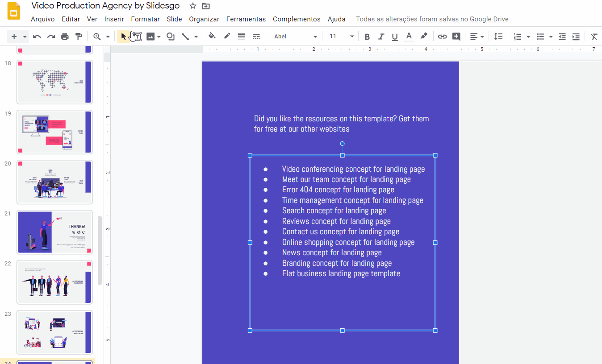The image size is (602, 364).
Task: Open the Ver menu
Action: [92, 19]
